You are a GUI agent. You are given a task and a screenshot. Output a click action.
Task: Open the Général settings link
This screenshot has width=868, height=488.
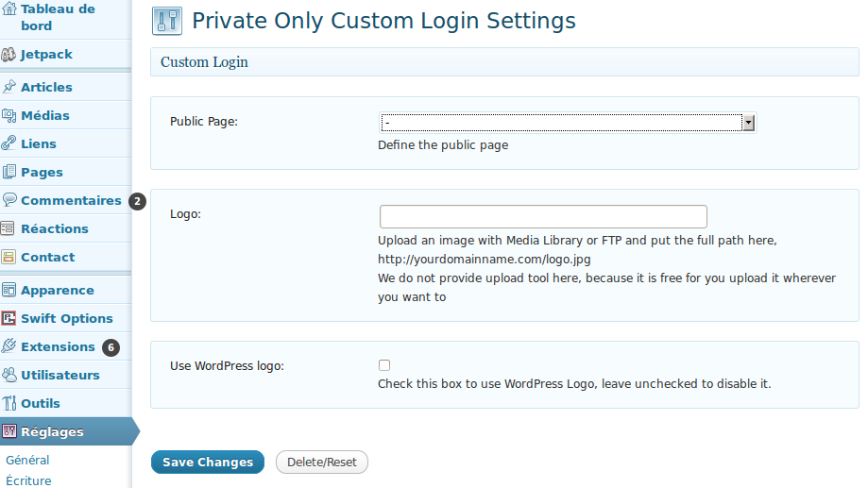click(27, 461)
